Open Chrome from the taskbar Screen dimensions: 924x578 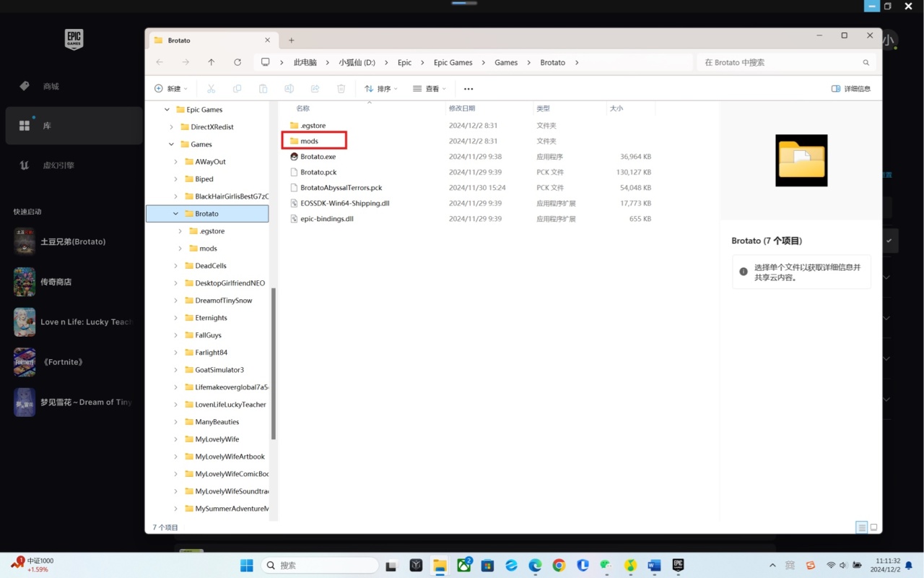(x=559, y=565)
